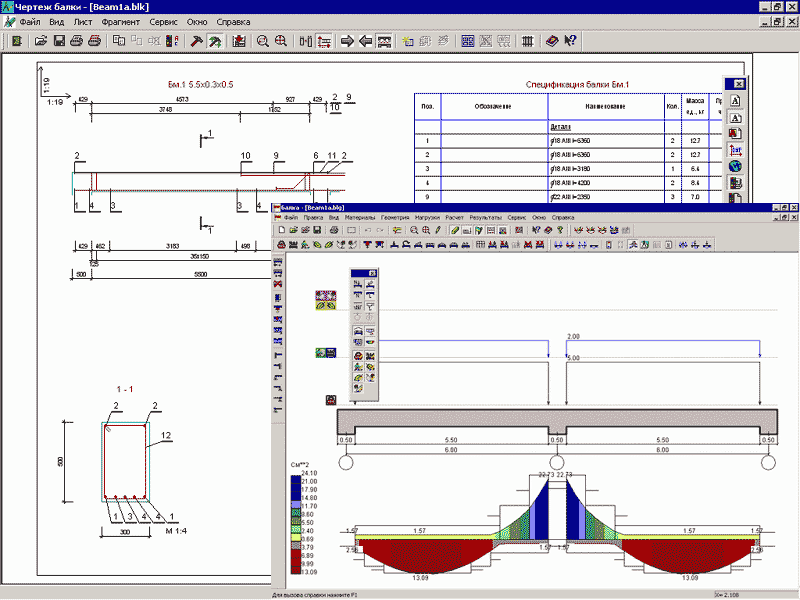Click the new document icon in Балка toolbar
The height and width of the screenshot is (600, 800).
point(283,230)
